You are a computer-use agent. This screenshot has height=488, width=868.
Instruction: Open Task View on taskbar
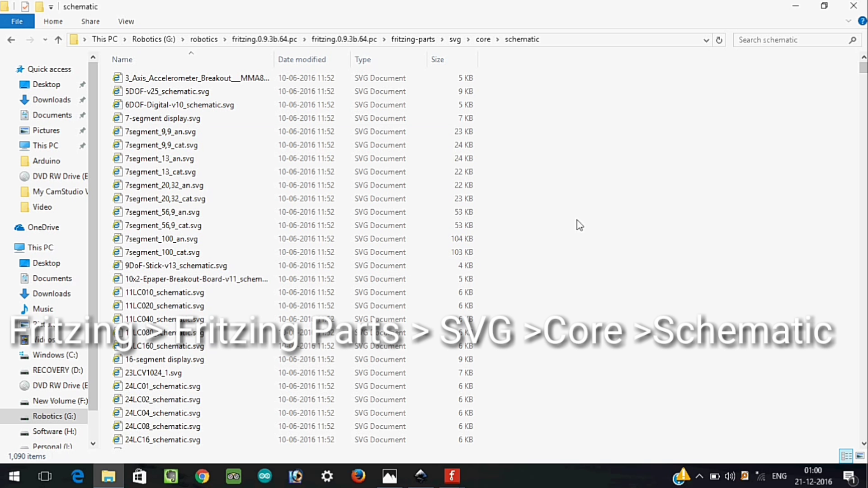pyautogui.click(x=45, y=476)
